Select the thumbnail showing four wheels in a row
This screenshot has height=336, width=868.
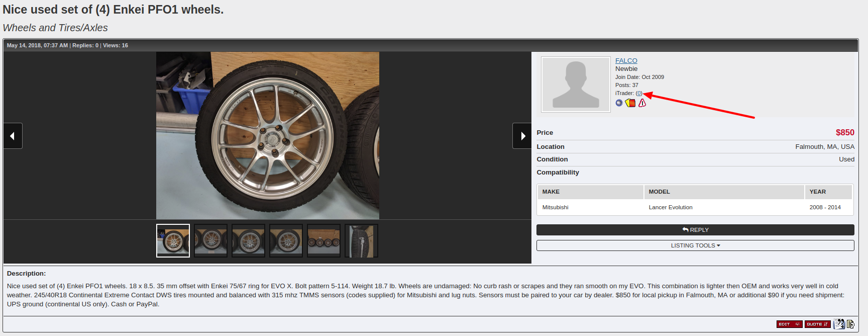point(323,240)
